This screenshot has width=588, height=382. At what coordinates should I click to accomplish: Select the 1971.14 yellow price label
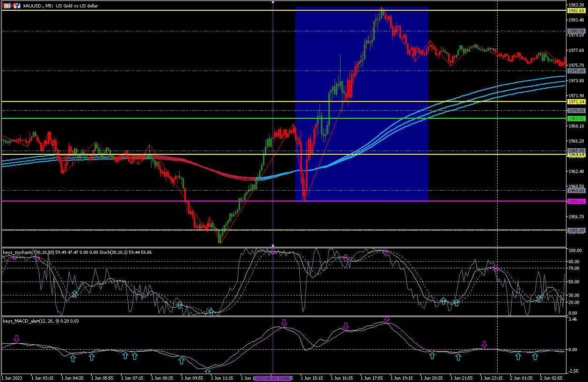point(576,101)
